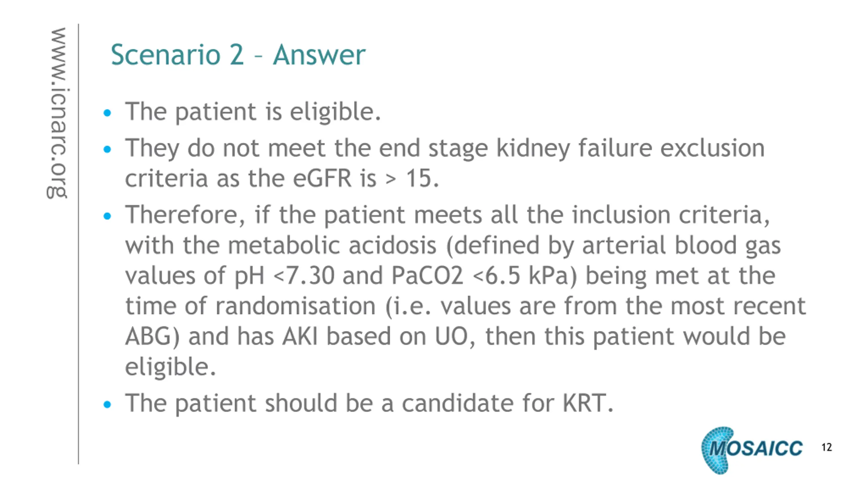Image resolution: width=868 pixels, height=488 pixels.
Task: Click the text 'end stage kidney failure exclusion'
Action: pos(571,148)
